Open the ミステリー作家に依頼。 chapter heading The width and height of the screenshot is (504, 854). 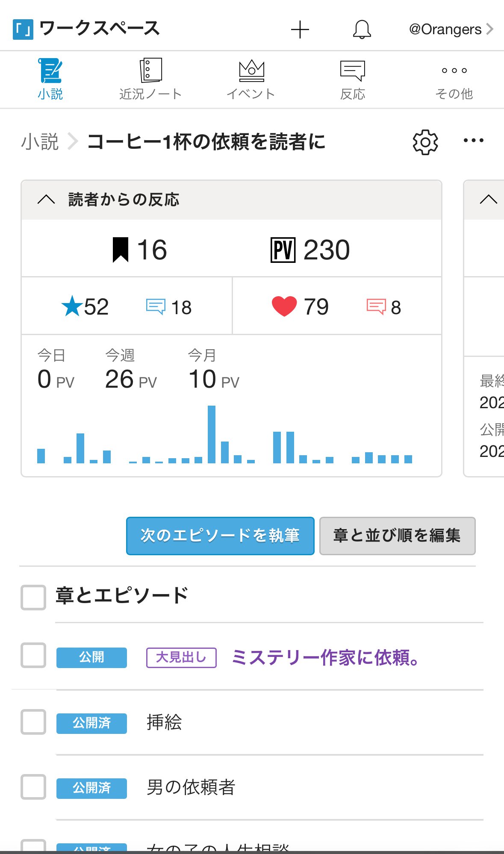325,657
